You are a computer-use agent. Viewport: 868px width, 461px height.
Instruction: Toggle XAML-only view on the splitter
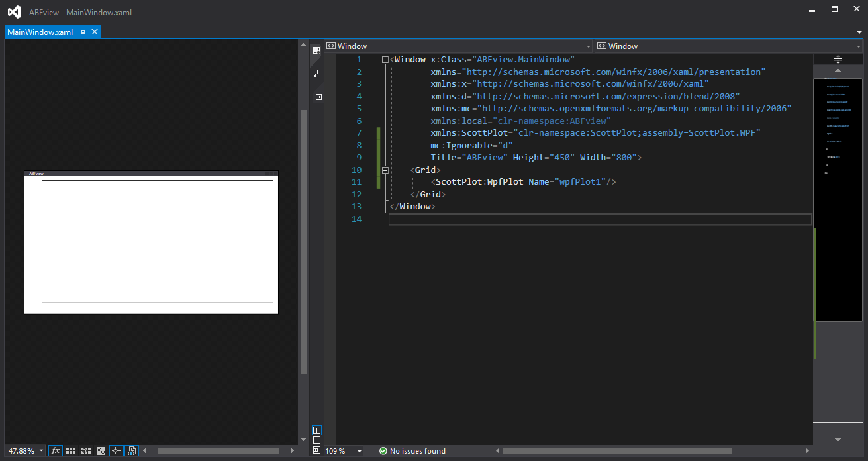click(317, 97)
